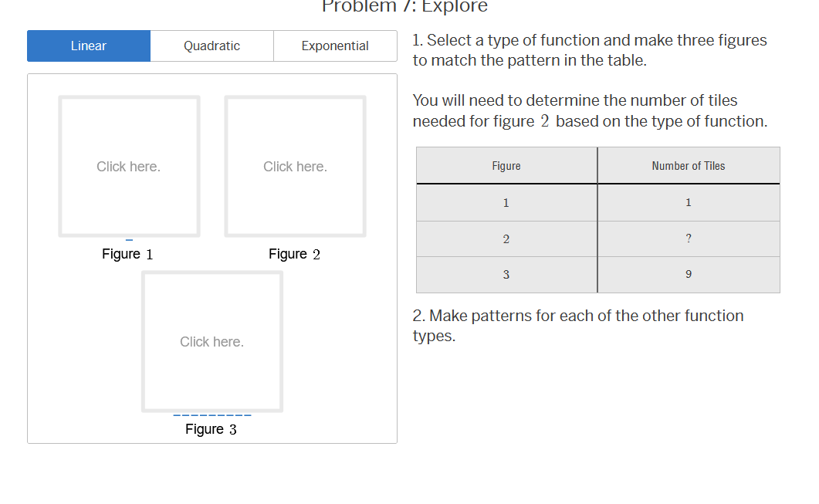Click the Number of Tiles column header

pos(688,165)
